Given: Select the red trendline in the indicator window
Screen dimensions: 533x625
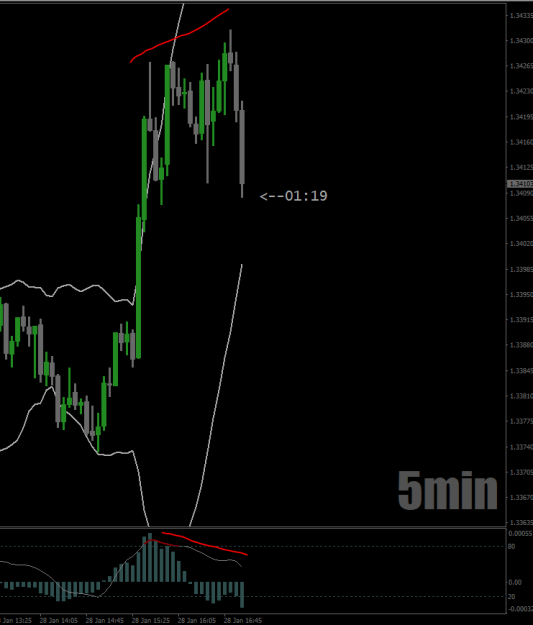Looking at the screenshot, I should pyautogui.click(x=205, y=543).
